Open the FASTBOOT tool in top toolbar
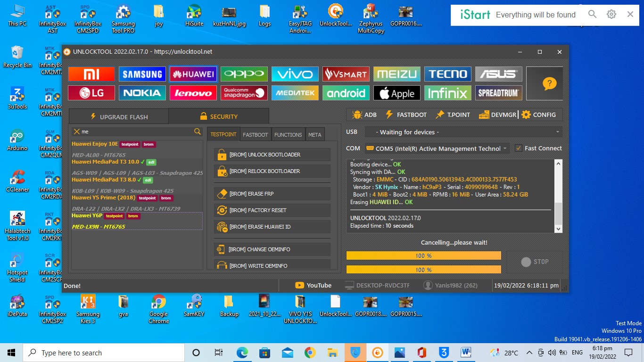 (x=406, y=115)
